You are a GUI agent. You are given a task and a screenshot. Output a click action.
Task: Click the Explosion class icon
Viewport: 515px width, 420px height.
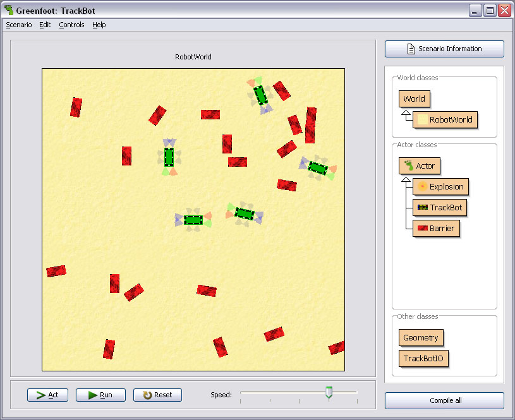click(422, 187)
